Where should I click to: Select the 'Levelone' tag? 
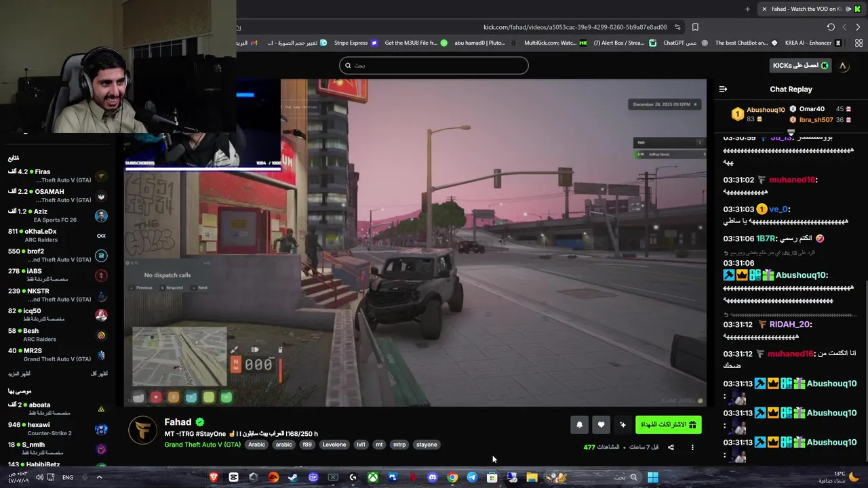[x=334, y=445]
